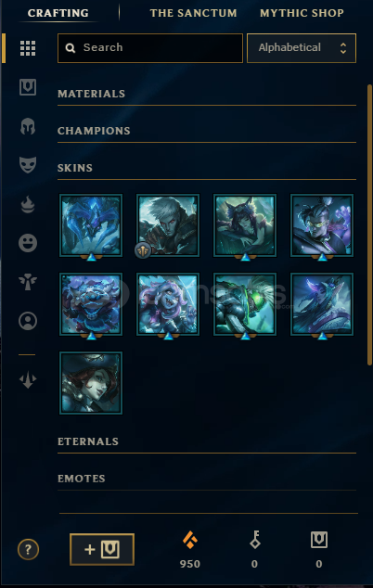Image resolution: width=373 pixels, height=588 pixels.
Task: Select the winged ward skins filter icon
Action: [28, 282]
